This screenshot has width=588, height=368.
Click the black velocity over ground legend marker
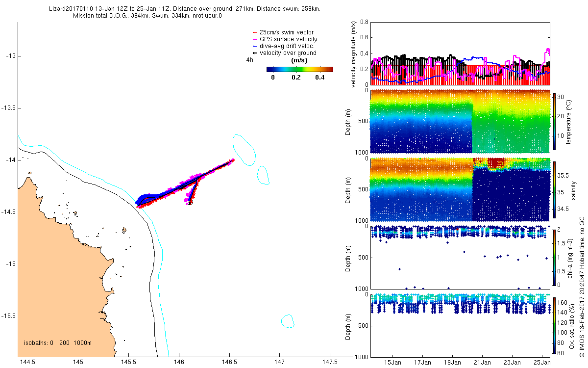click(254, 53)
